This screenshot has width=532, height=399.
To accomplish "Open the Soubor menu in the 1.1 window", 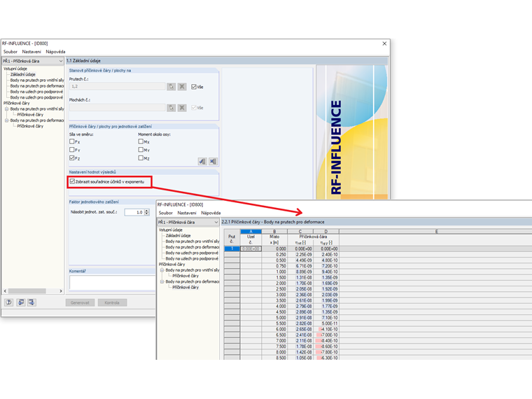I will point(10,52).
